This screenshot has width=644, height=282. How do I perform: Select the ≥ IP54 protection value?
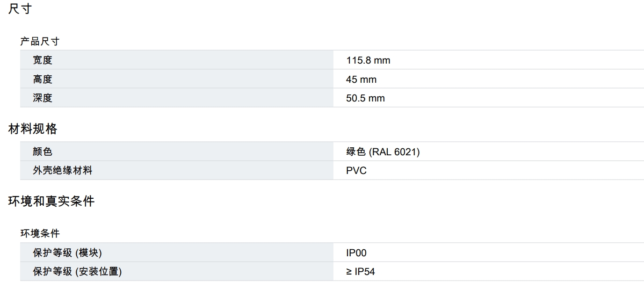361,272
